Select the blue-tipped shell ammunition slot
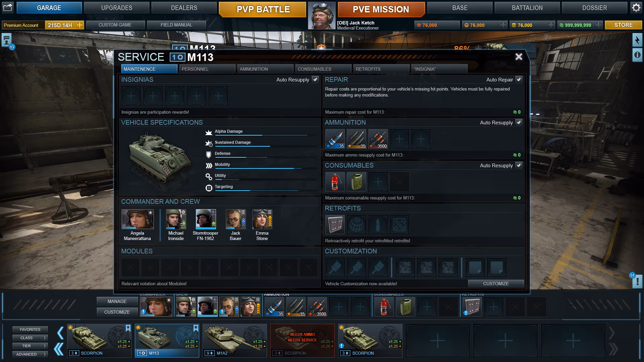 click(x=335, y=139)
